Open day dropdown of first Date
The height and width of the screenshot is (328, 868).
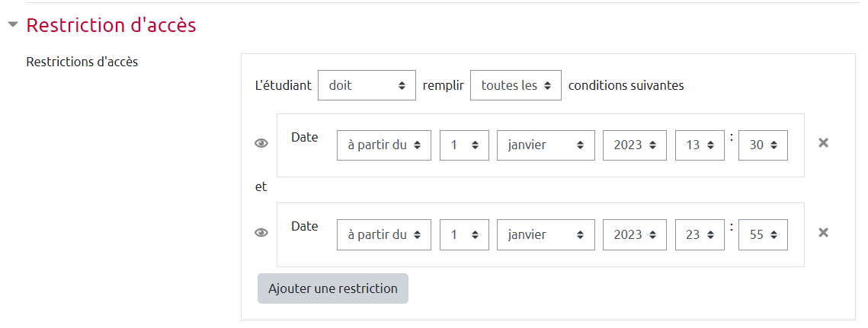click(464, 145)
